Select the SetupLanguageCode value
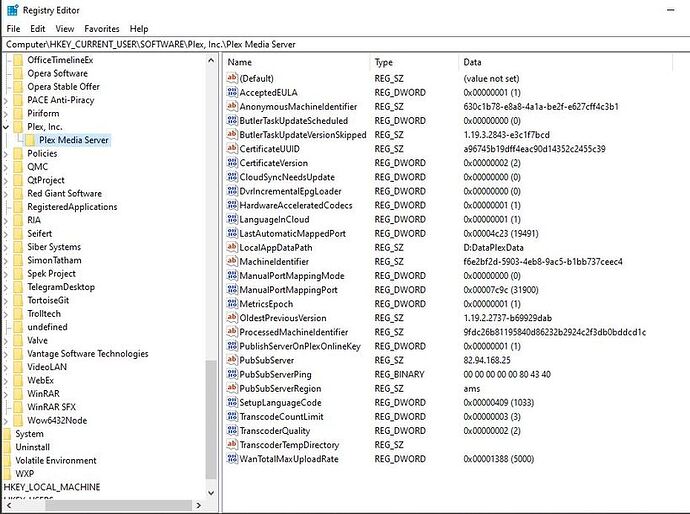 (x=280, y=403)
